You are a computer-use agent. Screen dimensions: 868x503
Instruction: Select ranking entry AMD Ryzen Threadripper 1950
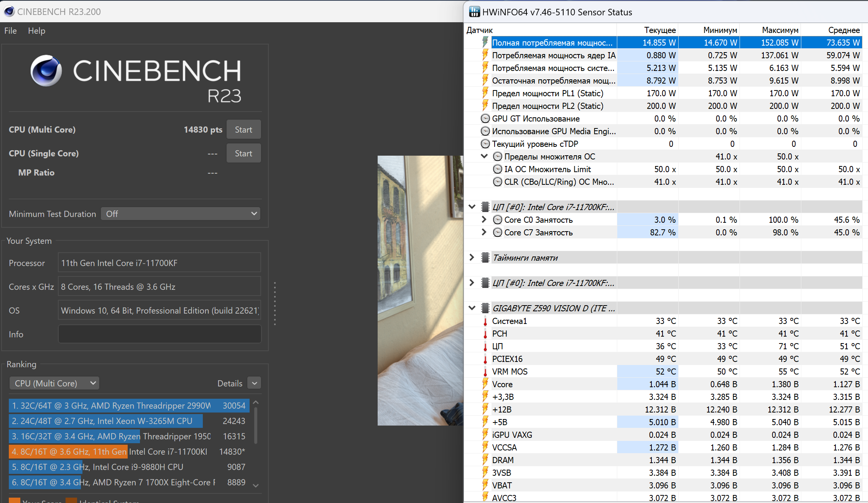tap(129, 436)
